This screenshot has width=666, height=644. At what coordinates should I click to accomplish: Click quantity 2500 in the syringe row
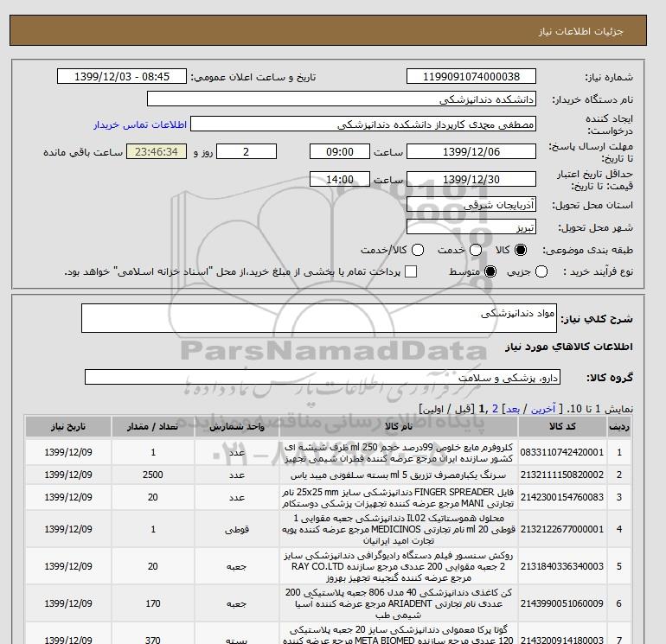153,475
